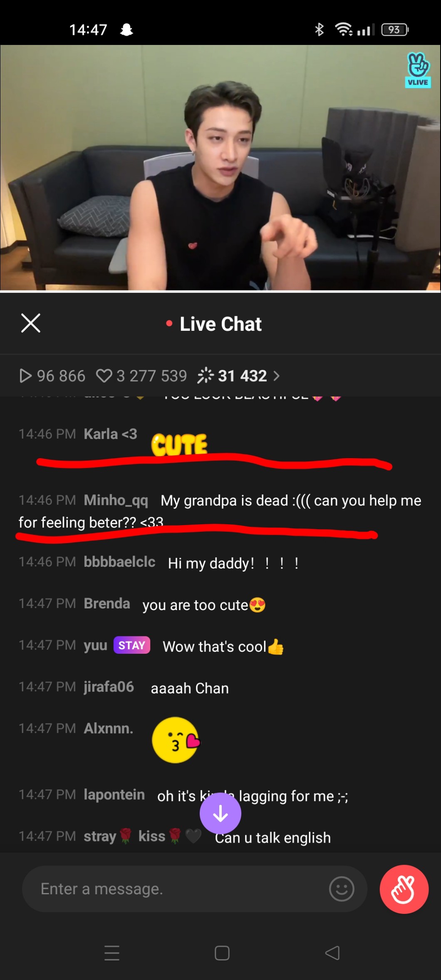Open Android recent apps menu button
The height and width of the screenshot is (980, 441).
pyautogui.click(x=112, y=953)
